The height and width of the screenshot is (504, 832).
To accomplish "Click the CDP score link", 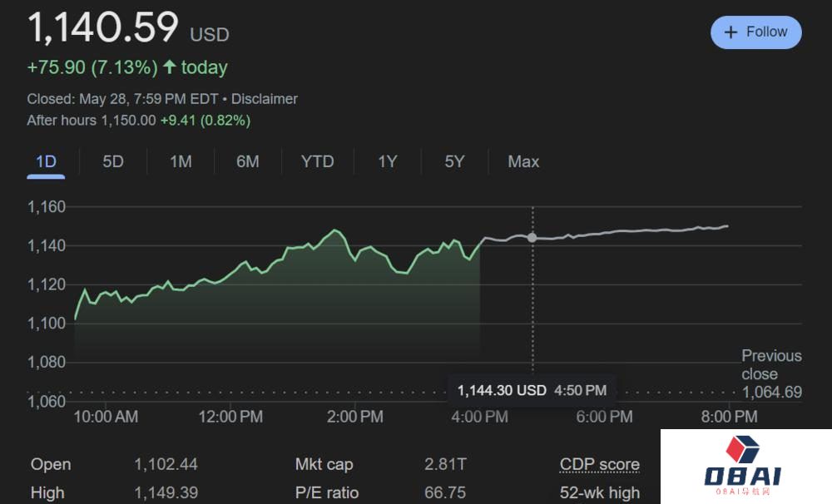I will (x=599, y=465).
